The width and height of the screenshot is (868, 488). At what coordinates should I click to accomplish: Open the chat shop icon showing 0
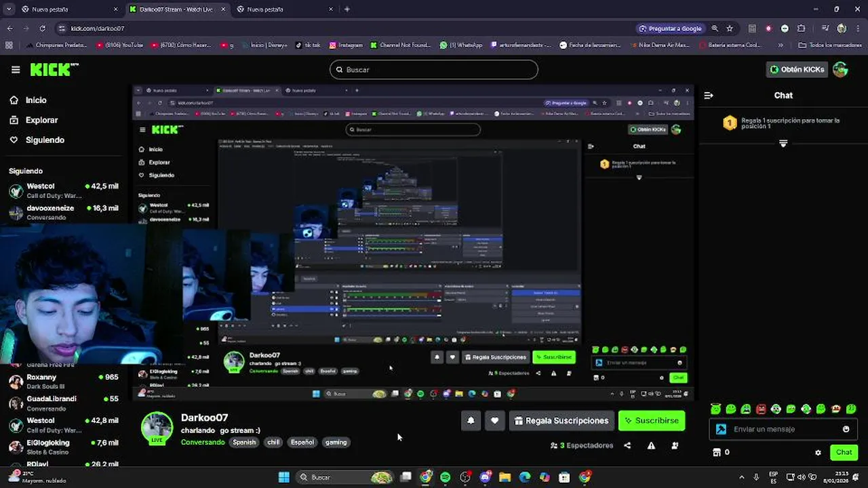[721, 452]
